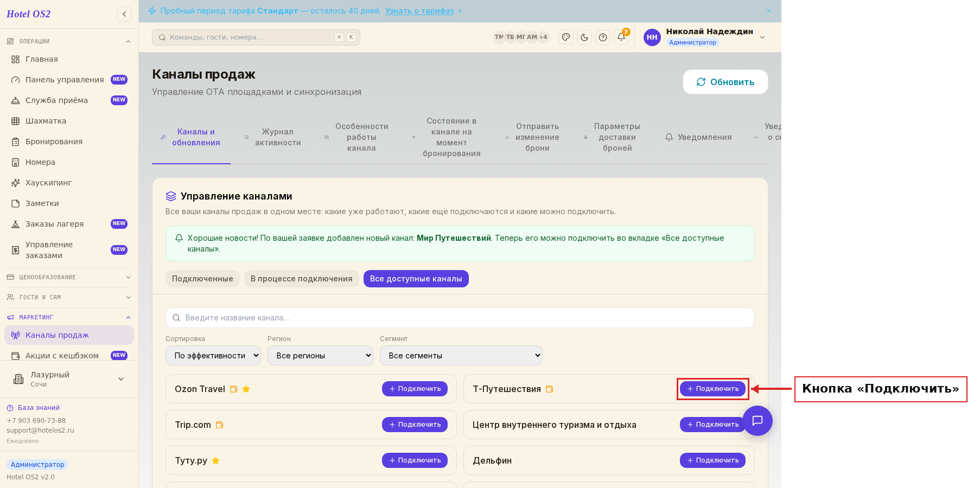The image size is (980, 488).
Task: Open Шахматка grid view
Action: click(69, 121)
